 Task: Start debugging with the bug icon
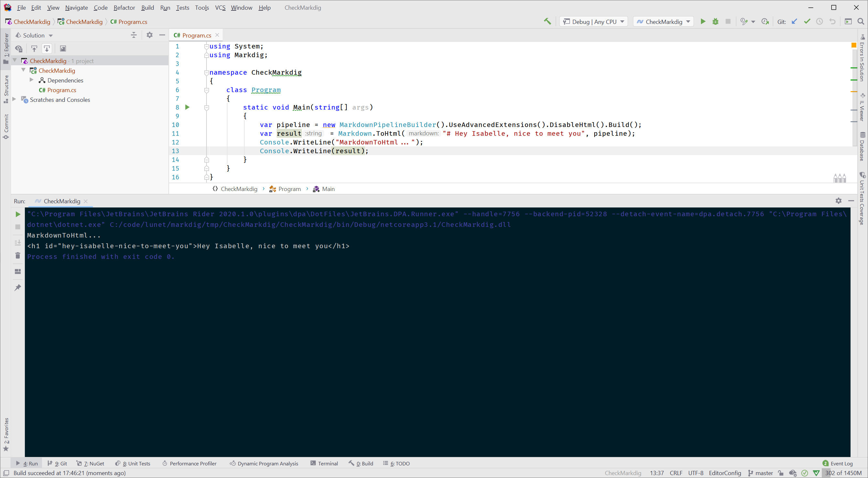click(715, 21)
